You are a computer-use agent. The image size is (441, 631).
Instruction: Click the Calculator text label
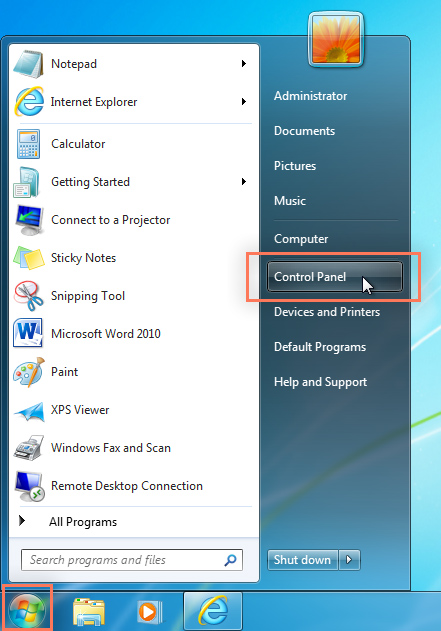coord(78,144)
